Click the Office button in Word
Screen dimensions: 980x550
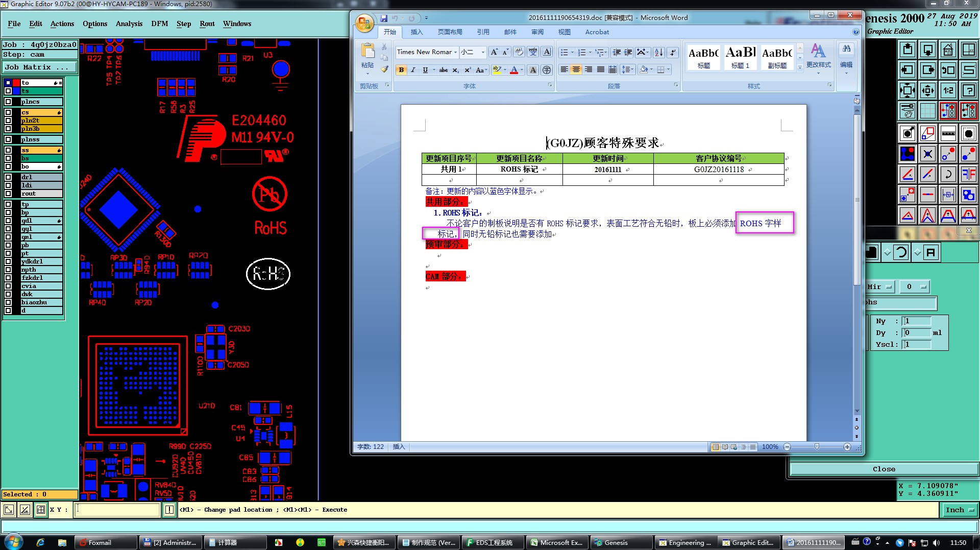tap(364, 23)
